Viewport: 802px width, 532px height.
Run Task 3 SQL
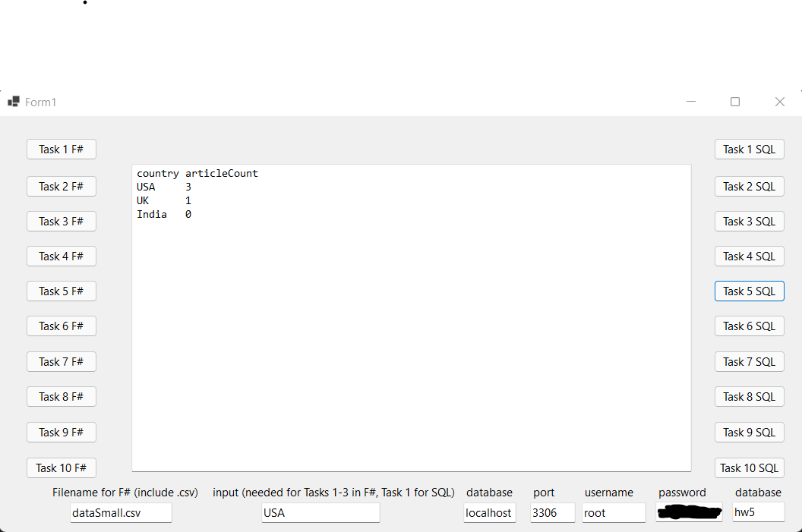tap(749, 221)
